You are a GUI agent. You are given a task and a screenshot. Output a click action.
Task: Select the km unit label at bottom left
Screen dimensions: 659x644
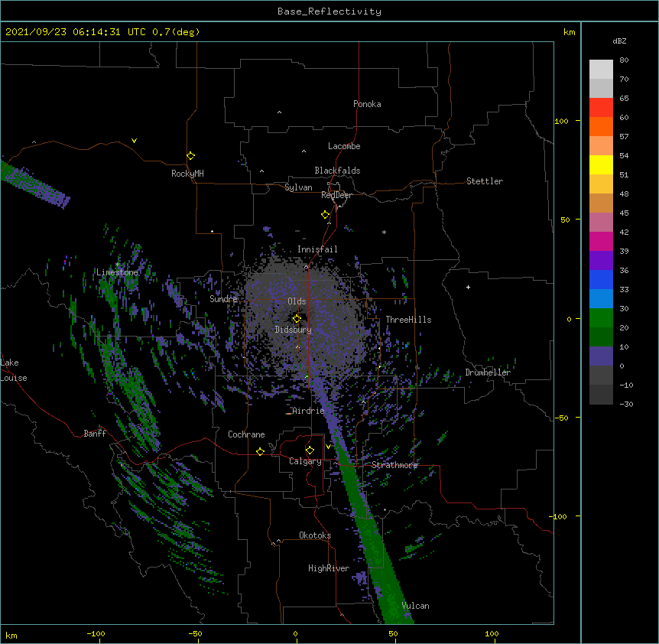(x=11, y=635)
